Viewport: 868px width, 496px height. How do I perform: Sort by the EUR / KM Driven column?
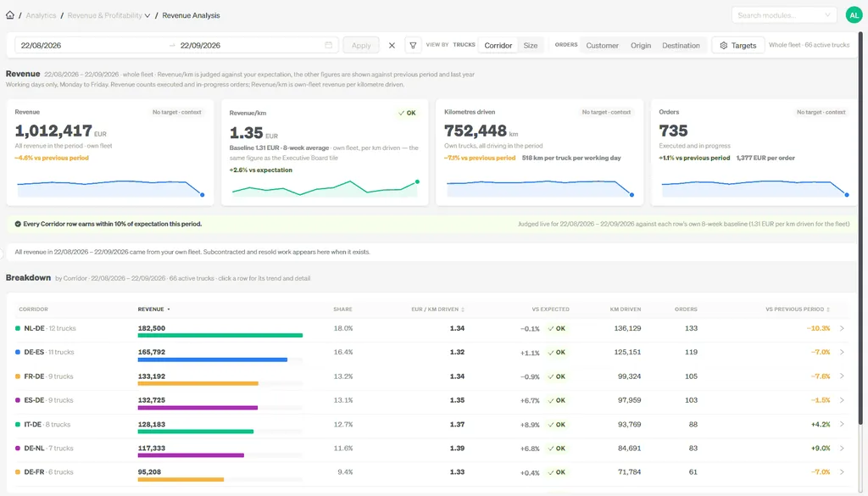[437, 309]
